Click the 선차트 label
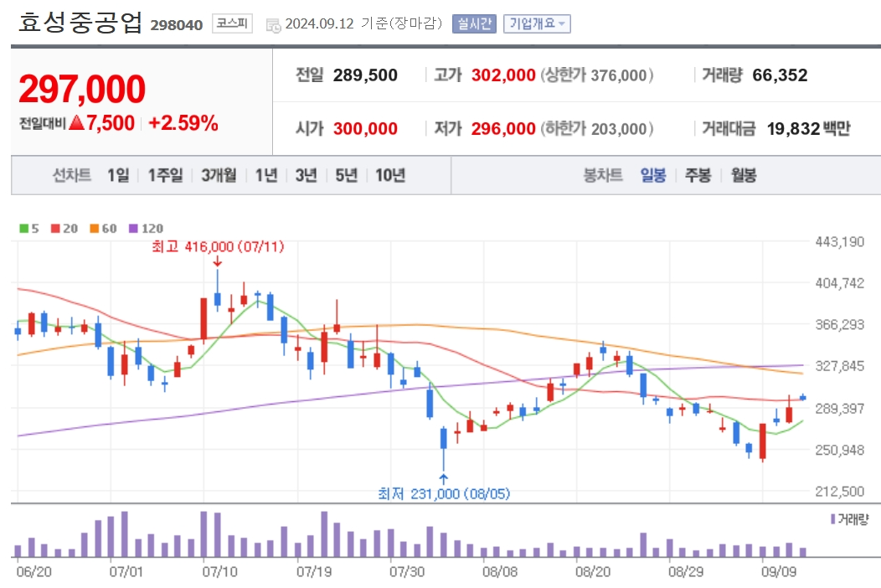The height and width of the screenshot is (588, 881). point(72,175)
